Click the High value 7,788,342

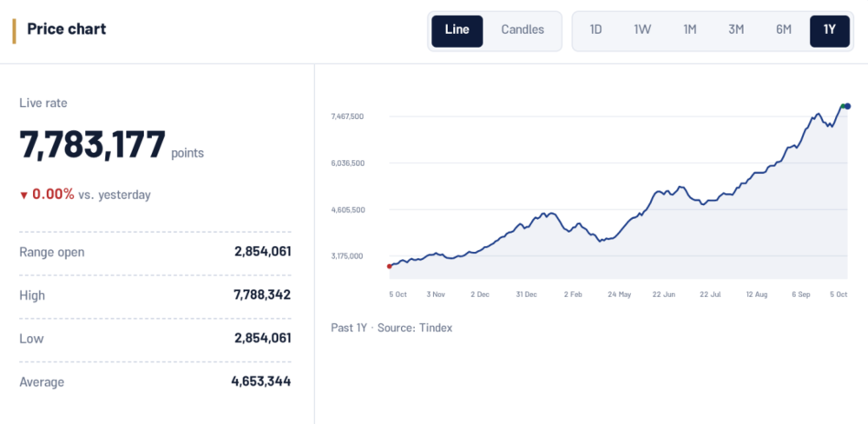tap(262, 295)
